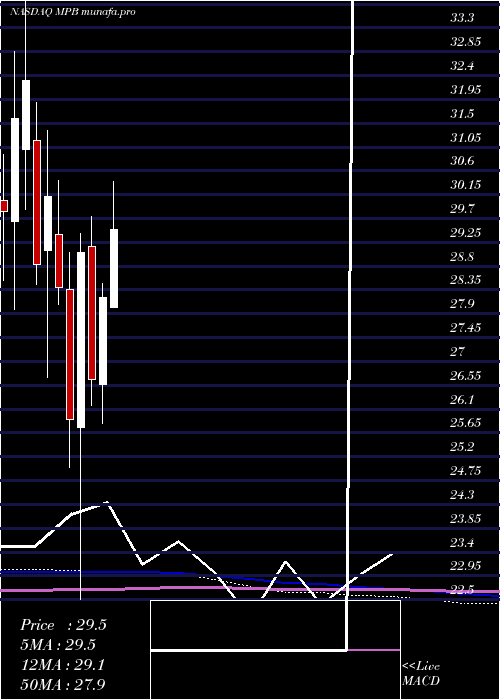
Task: Click the longest red candlestick bottoming near 25.9
Action: (70, 354)
